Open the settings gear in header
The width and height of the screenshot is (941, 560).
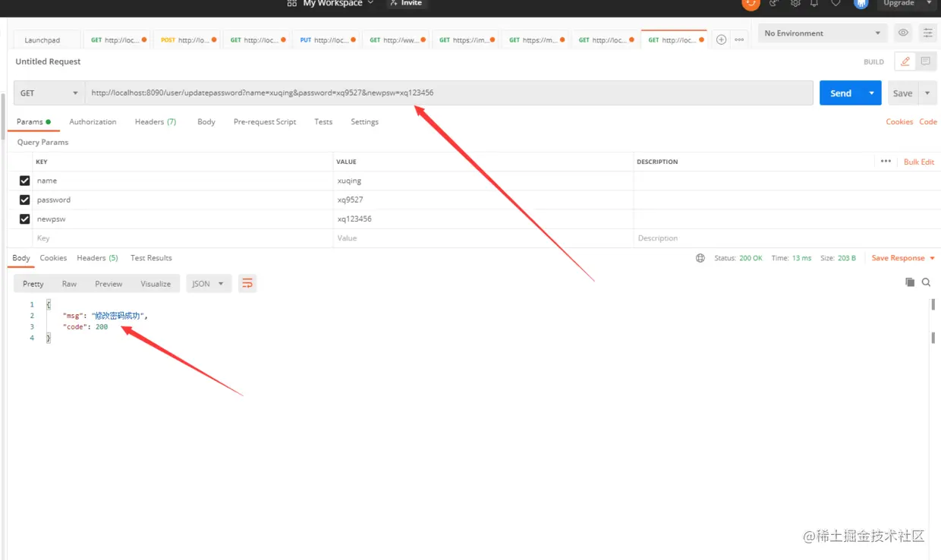[795, 3]
